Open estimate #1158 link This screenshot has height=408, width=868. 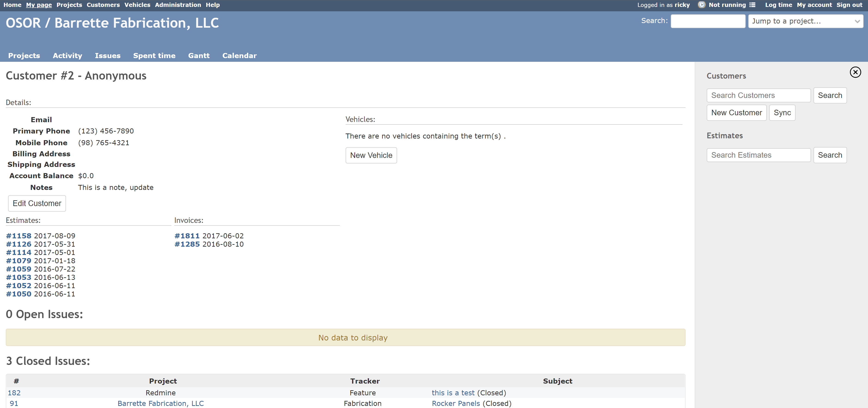(19, 236)
